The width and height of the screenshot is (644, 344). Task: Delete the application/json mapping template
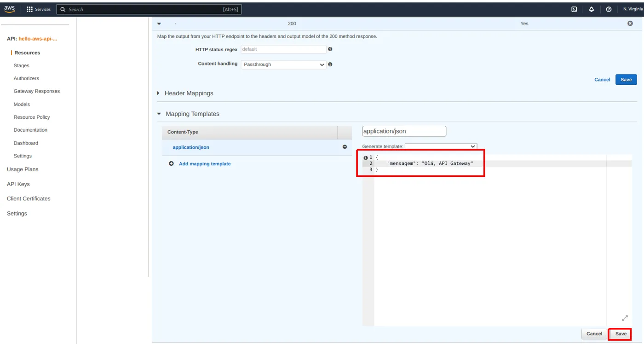point(345,147)
